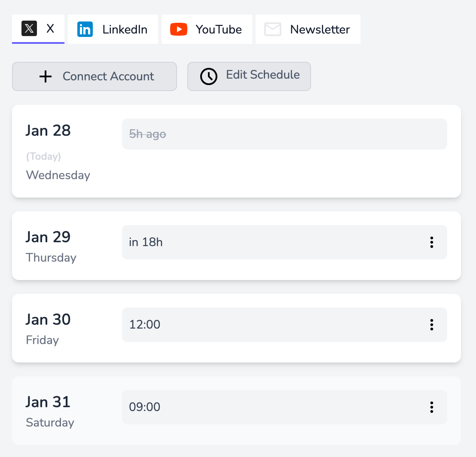Open the kebab menu for the Jan 30 slot

tap(431, 325)
